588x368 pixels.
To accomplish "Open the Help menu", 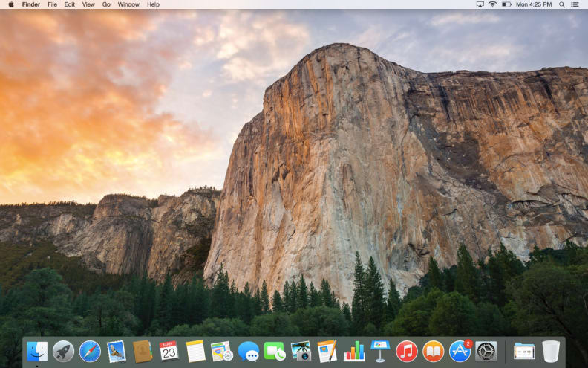I will coord(153,4).
